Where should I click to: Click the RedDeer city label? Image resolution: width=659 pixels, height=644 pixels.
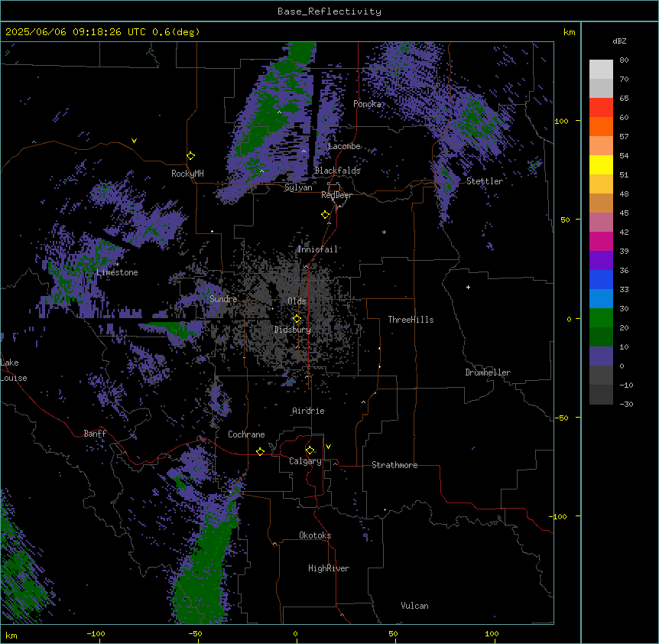337,195
